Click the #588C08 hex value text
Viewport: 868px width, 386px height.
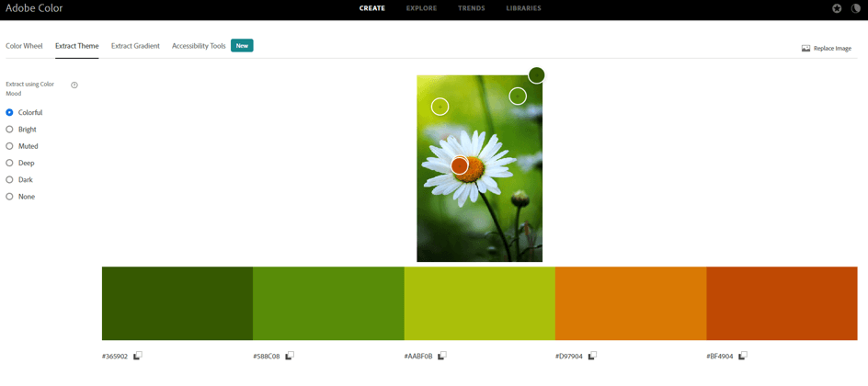pyautogui.click(x=267, y=357)
